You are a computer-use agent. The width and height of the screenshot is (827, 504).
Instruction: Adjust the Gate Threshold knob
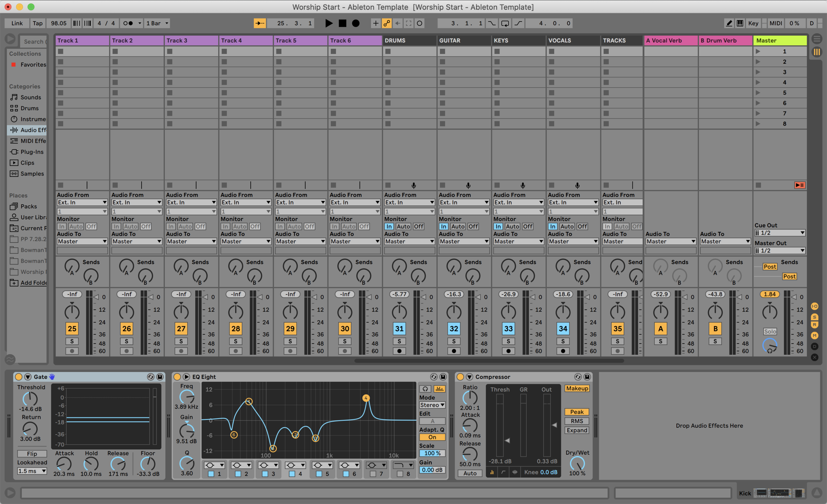[30, 399]
